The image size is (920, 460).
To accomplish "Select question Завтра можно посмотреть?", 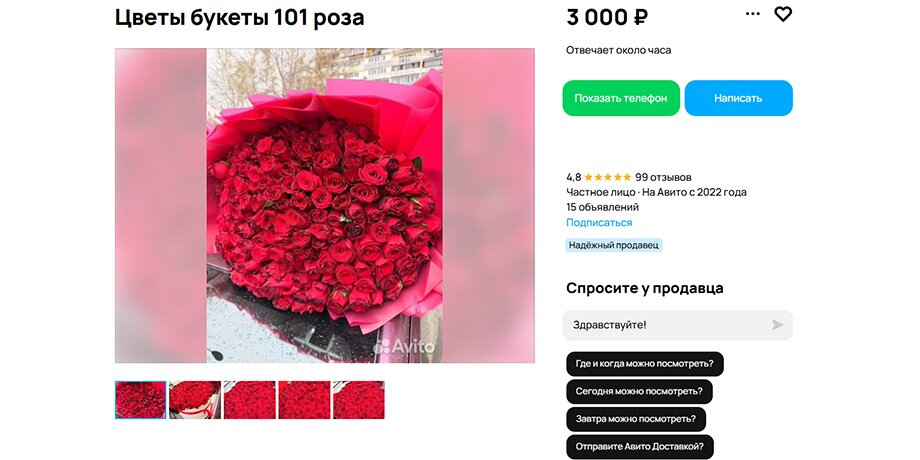I will (x=635, y=419).
